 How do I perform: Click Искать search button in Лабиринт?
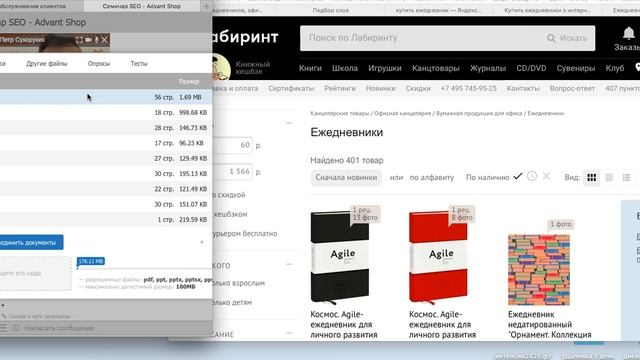tap(567, 38)
